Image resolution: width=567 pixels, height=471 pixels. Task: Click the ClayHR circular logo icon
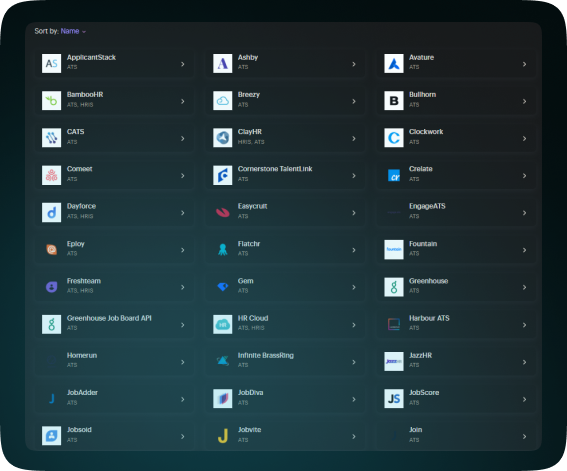(x=222, y=138)
